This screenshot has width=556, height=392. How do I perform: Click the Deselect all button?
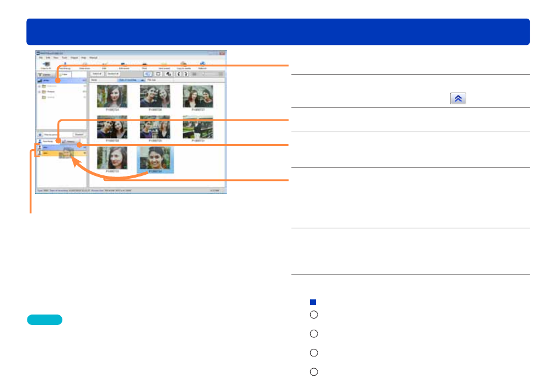tap(113, 74)
